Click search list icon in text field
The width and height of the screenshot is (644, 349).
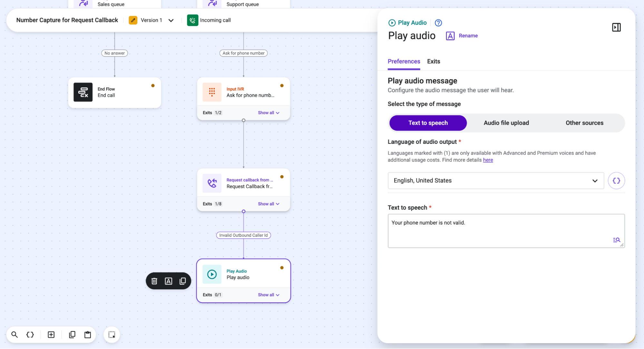coord(616,240)
